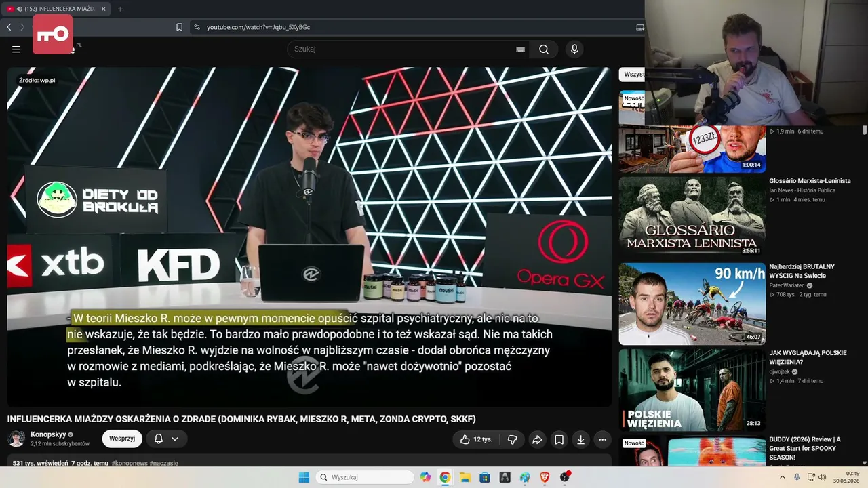This screenshot has height=488, width=868.
Task: Open JAK WYGLĄDAJĄ POLSKIE WIĘZIENIA? title
Action: coord(808,357)
